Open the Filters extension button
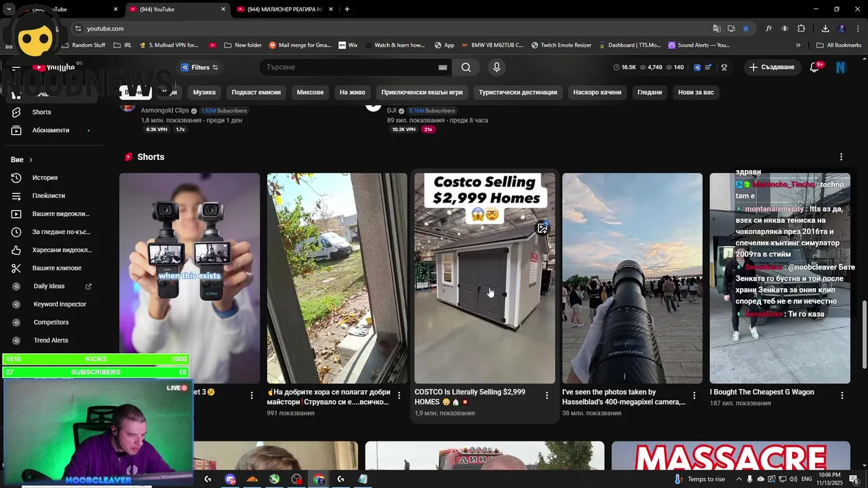 click(199, 67)
